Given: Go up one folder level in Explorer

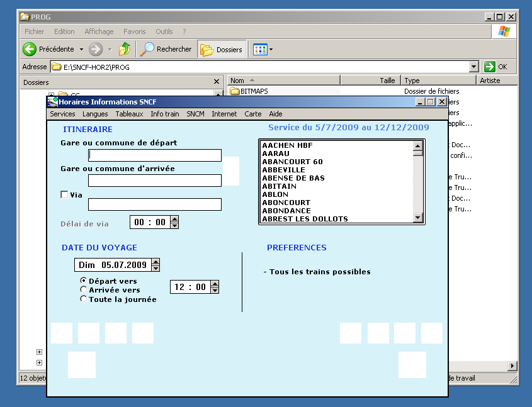Looking at the screenshot, I should [x=125, y=49].
